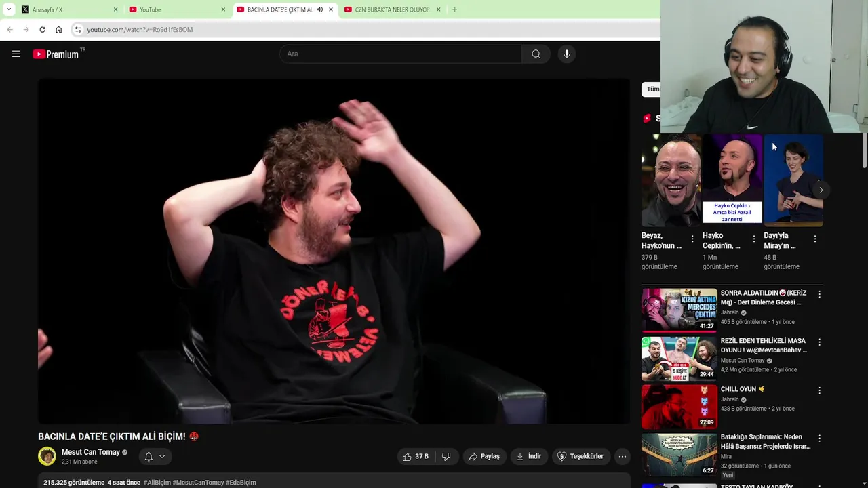Open options for SONRA ALDATILDIN video

[819, 294]
